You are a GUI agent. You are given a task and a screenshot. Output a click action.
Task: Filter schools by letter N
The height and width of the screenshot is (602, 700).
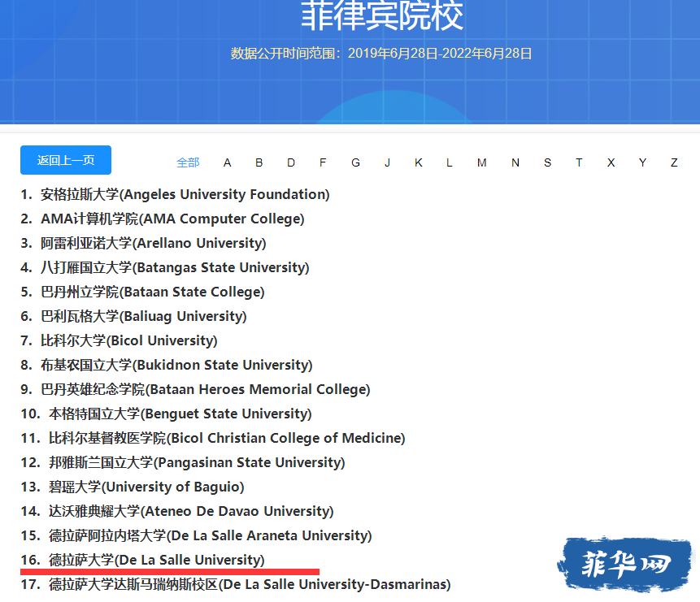coord(515,162)
